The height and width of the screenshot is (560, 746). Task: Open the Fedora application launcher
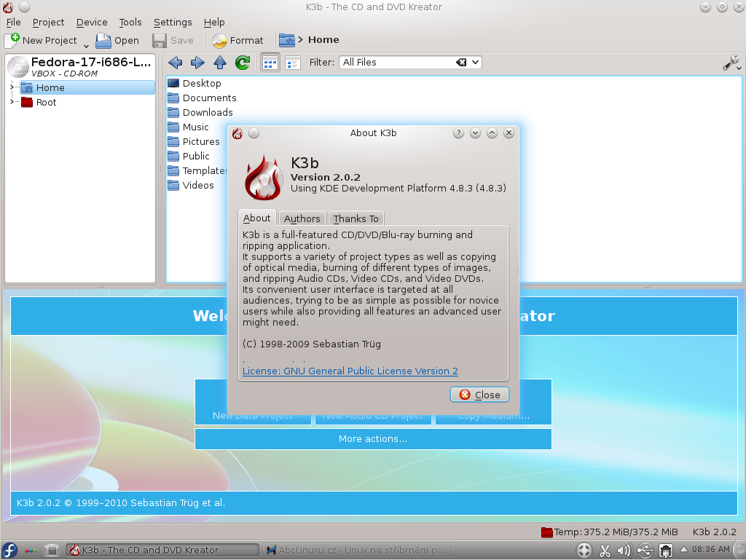[9, 550]
